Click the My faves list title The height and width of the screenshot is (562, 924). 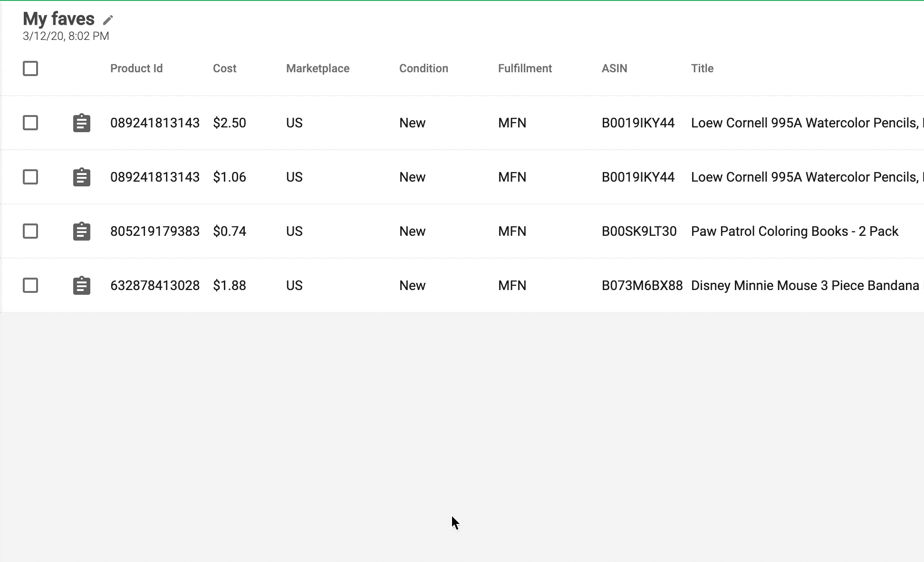(x=59, y=19)
